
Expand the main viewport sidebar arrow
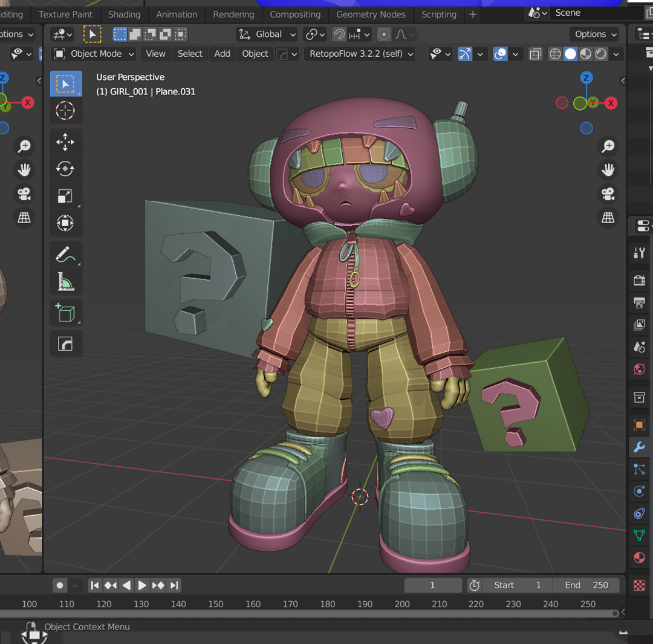pos(623,81)
